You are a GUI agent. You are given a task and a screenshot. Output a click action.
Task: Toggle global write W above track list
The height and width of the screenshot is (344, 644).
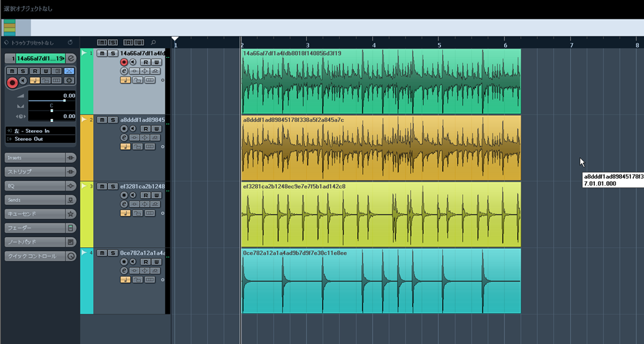[x=139, y=42]
